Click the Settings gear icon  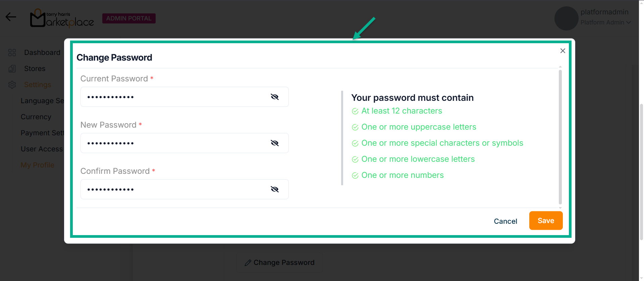[x=12, y=85]
